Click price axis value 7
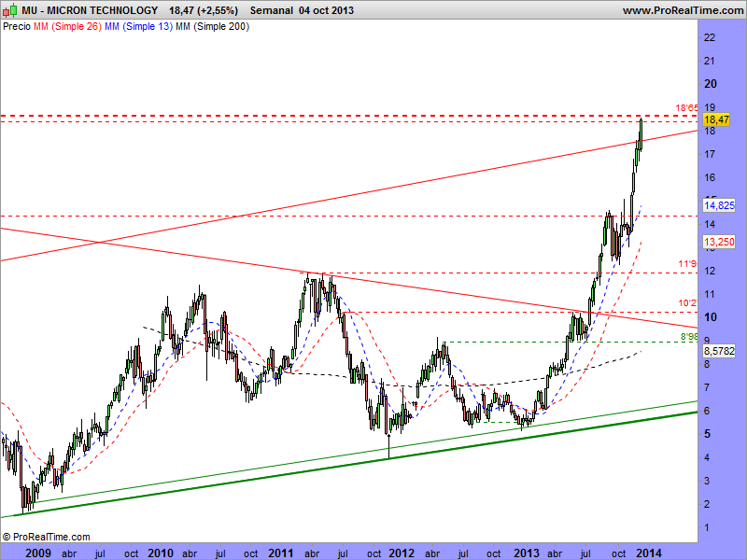The width and height of the screenshot is (747, 560). (707, 387)
